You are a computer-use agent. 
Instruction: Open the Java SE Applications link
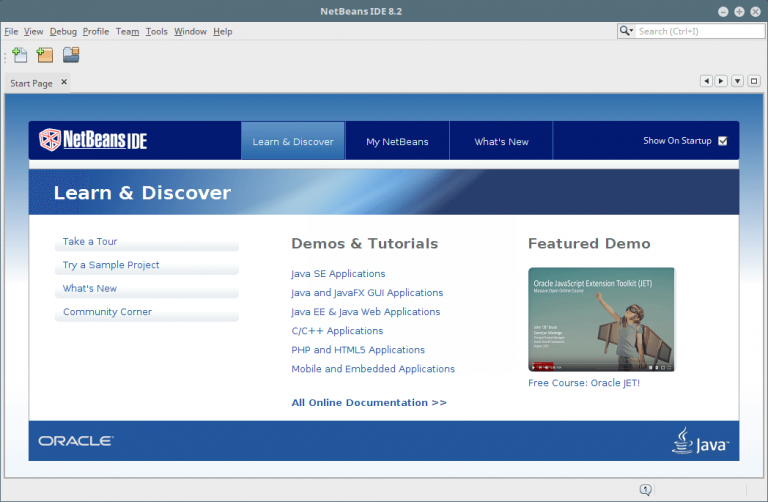[338, 273]
